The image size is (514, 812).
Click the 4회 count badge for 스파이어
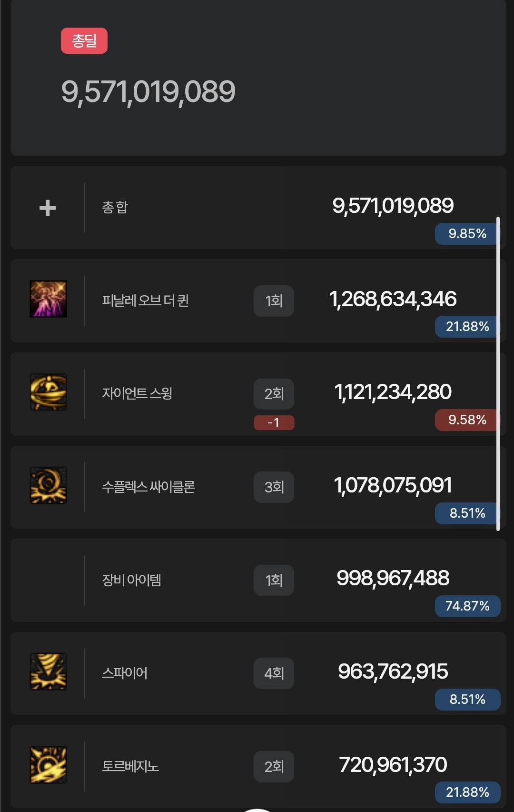click(x=274, y=673)
